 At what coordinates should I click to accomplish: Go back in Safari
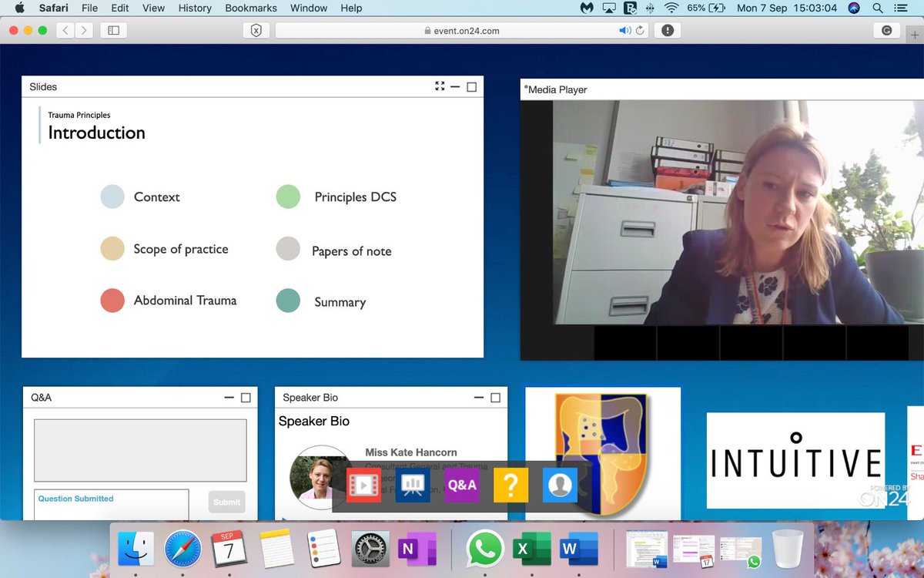(65, 30)
